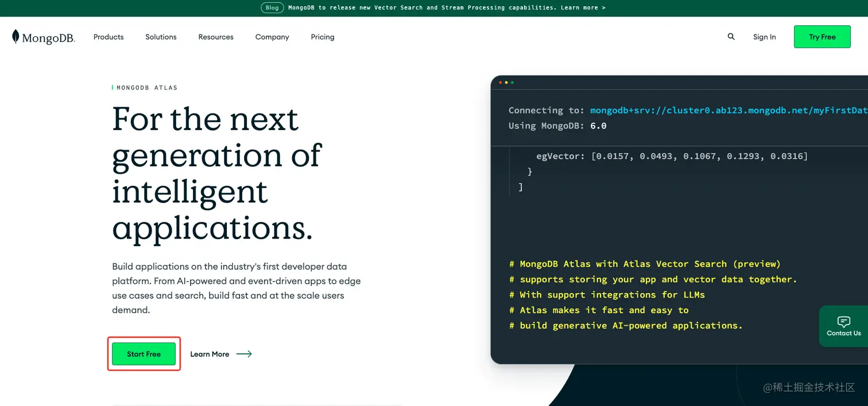This screenshot has width=868, height=406.
Task: Click the 'Build applications on the industry's' paragraph line
Action: [x=230, y=267]
